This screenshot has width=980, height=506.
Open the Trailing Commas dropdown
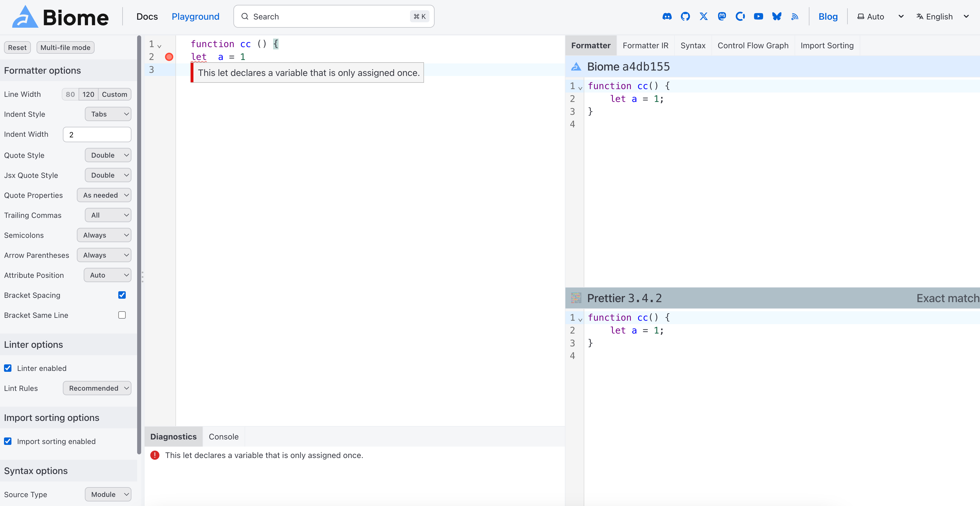point(108,215)
